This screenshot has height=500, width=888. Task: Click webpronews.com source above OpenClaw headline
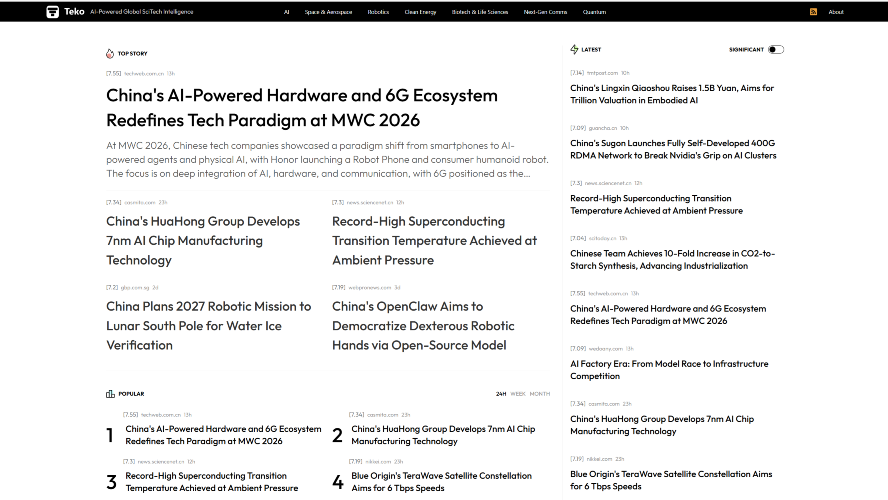click(x=369, y=288)
